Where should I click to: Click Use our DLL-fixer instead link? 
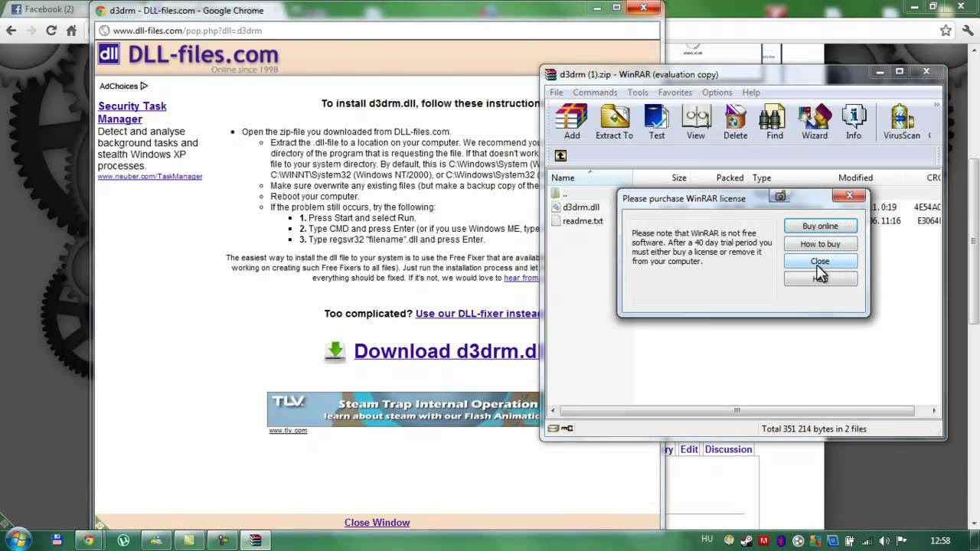pyautogui.click(x=478, y=314)
